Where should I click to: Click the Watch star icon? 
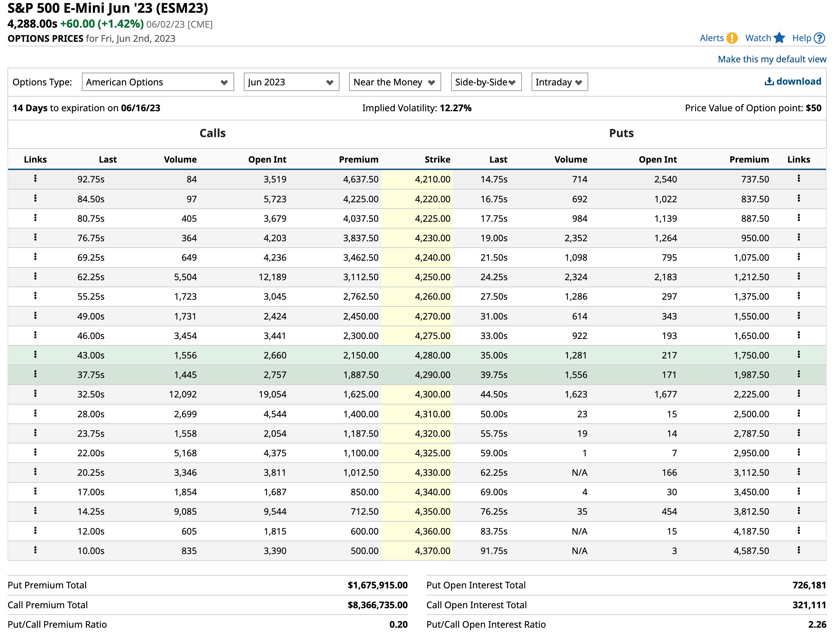[779, 38]
